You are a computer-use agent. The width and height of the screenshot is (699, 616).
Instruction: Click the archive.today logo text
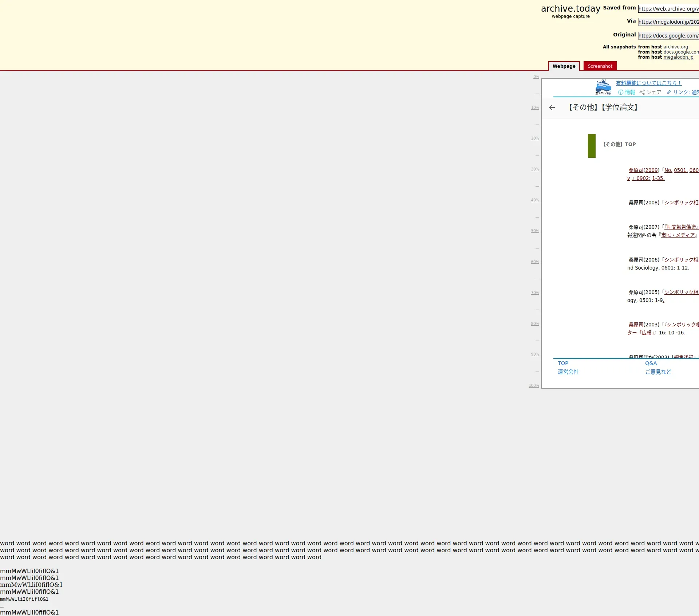(x=570, y=9)
